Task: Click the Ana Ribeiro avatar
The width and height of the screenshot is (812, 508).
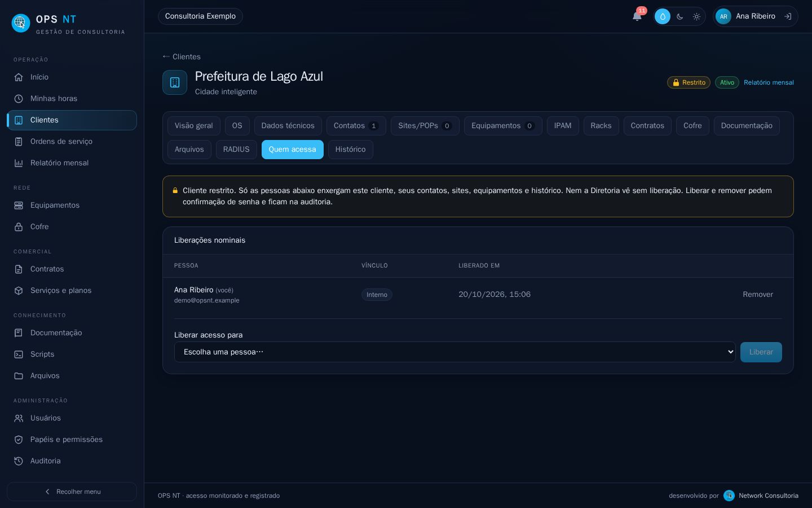Action: tap(723, 16)
